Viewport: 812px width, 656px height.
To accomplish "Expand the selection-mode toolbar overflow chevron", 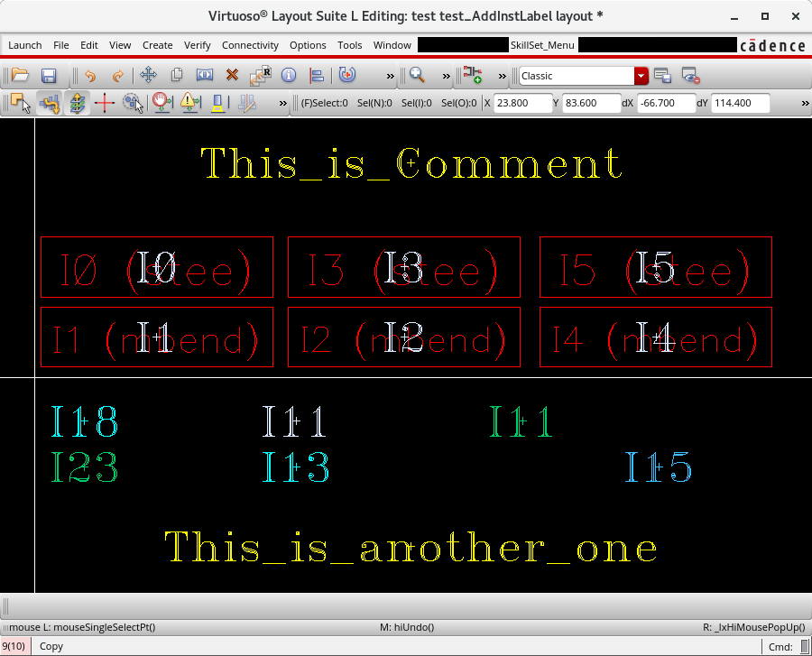I will pos(282,103).
